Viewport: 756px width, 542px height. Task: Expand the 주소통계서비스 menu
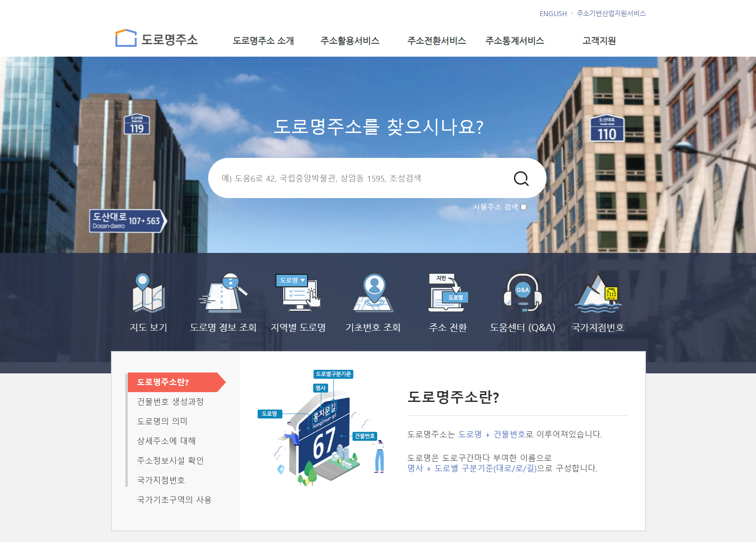click(x=514, y=41)
